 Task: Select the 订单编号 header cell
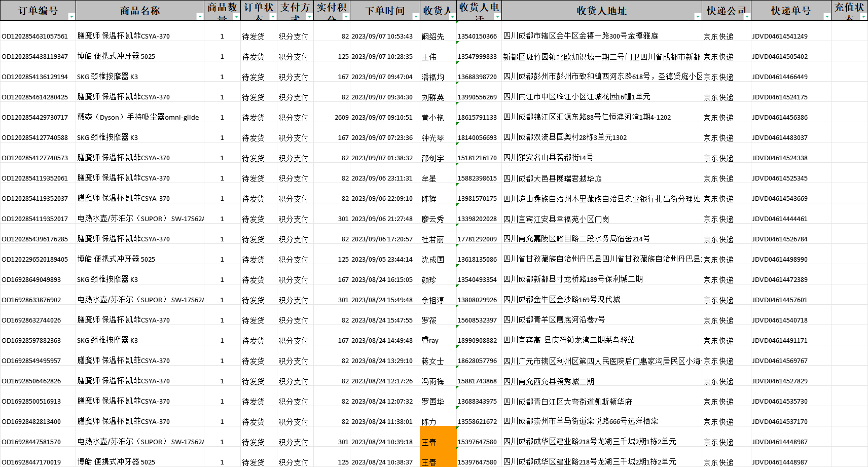(x=38, y=11)
